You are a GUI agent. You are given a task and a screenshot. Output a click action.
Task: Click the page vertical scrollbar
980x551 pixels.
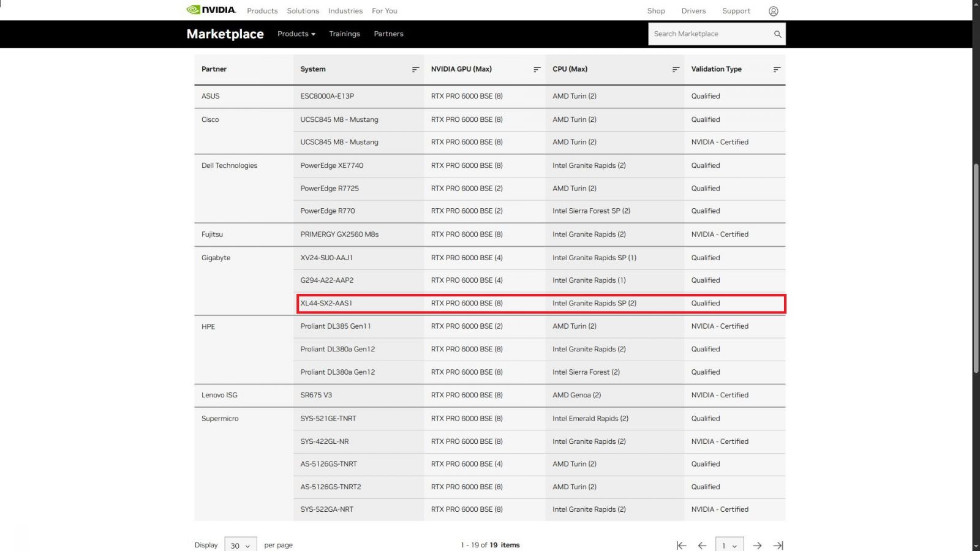click(x=976, y=269)
